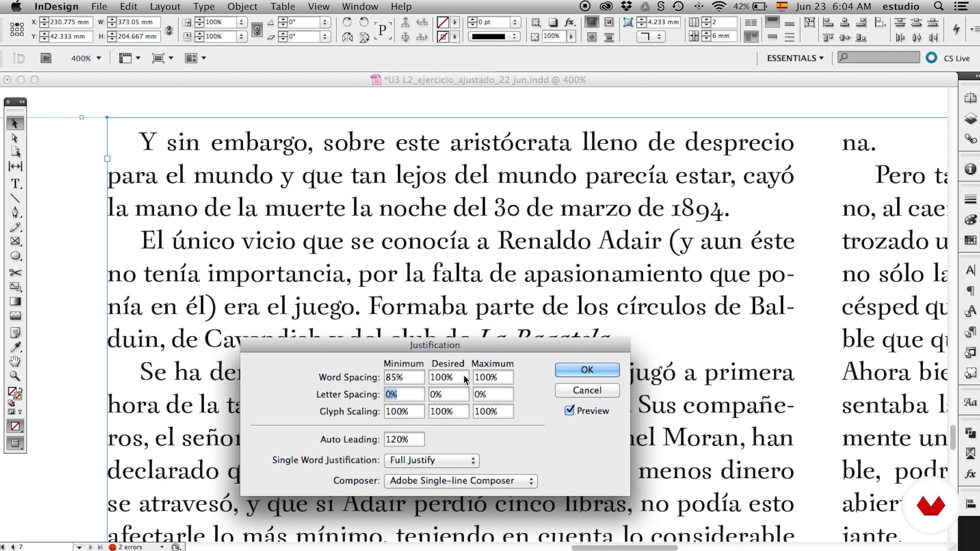Apply None to fill via toolbox button
The width and height of the screenshot is (980, 551).
(15, 427)
